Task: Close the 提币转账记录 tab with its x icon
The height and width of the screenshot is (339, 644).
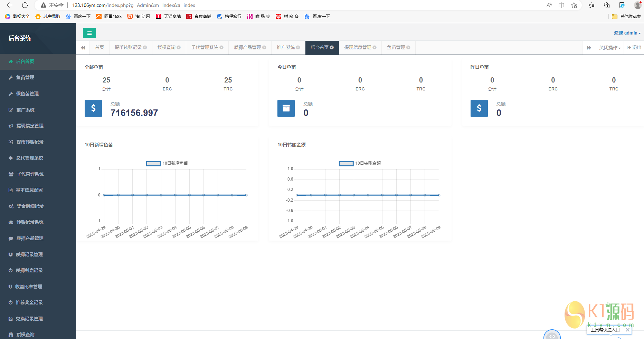Action: pyautogui.click(x=145, y=48)
